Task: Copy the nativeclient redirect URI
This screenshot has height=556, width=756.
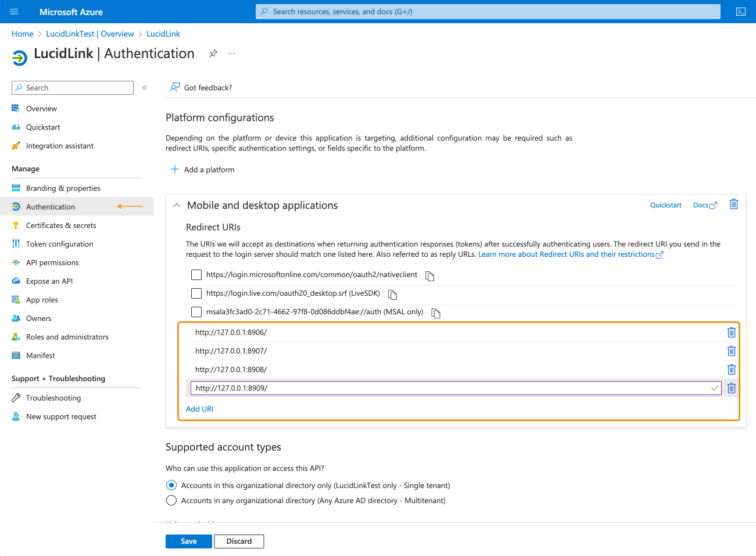Action: pos(430,276)
